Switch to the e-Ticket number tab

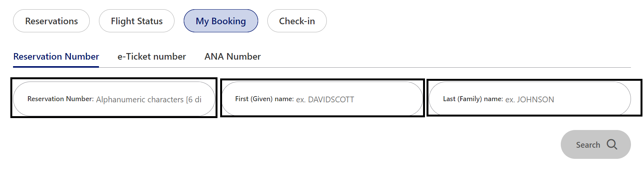click(x=152, y=57)
